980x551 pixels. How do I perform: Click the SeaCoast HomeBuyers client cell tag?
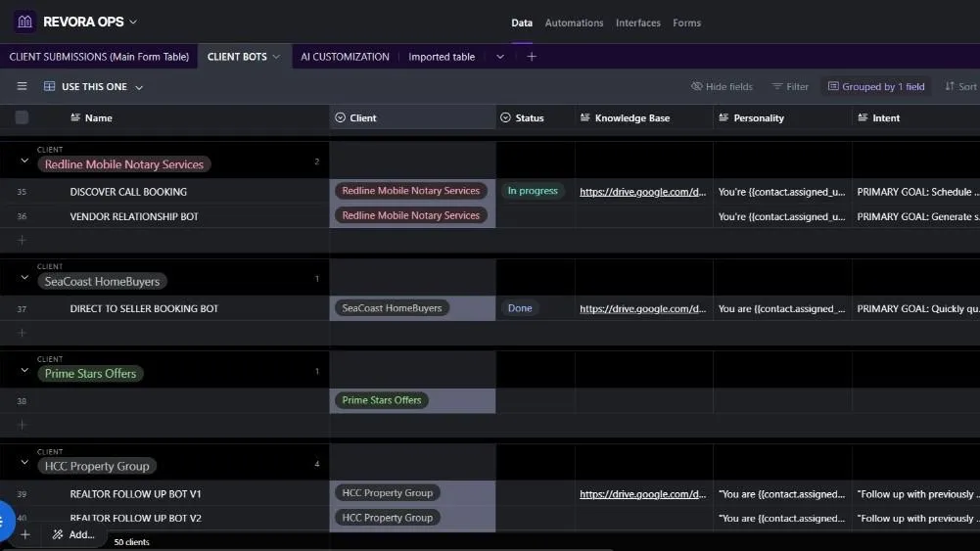pos(392,308)
